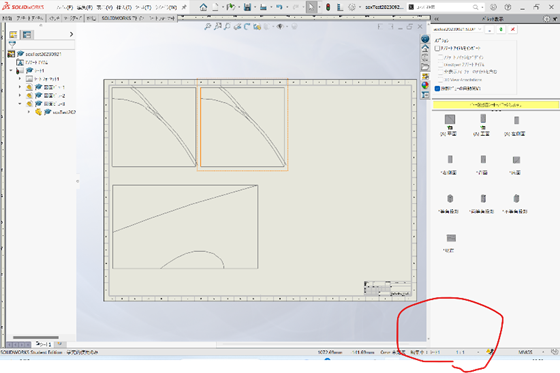The image size is (560, 373).
Task: Expand the Sheet Format tree node
Action: click(20, 79)
